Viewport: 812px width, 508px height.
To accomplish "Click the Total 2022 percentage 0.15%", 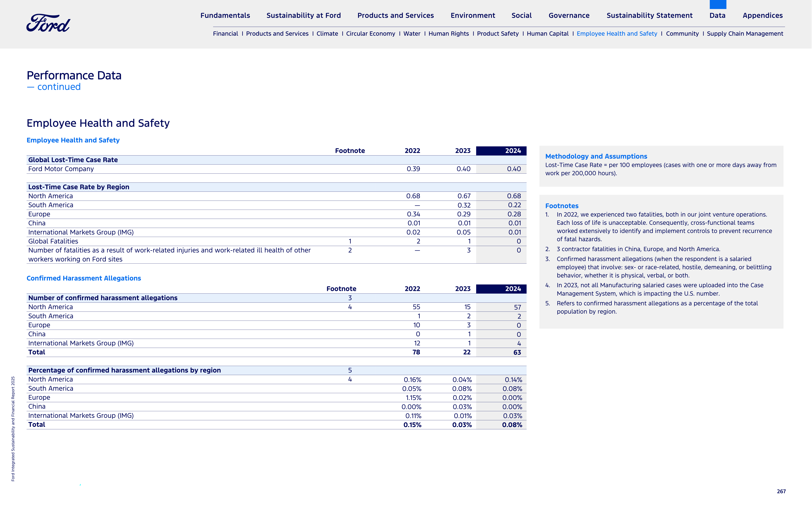I will point(413,425).
